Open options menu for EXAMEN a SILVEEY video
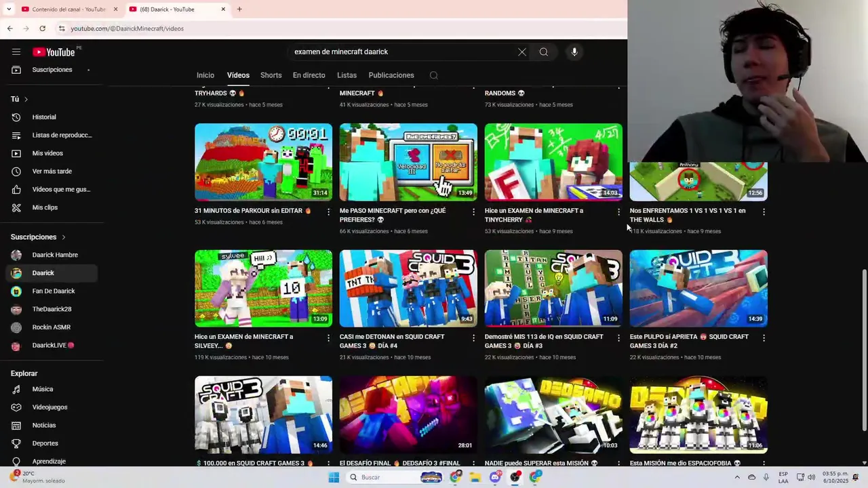This screenshot has width=868, height=488. [x=329, y=338]
